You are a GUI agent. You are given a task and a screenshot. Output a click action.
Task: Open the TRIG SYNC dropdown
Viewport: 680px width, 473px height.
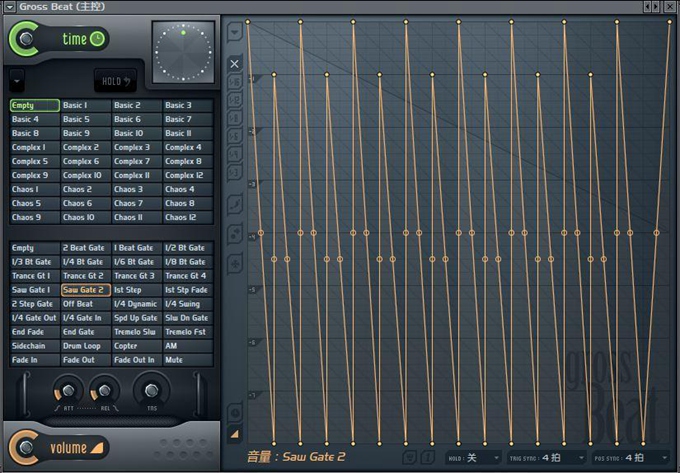[546, 458]
